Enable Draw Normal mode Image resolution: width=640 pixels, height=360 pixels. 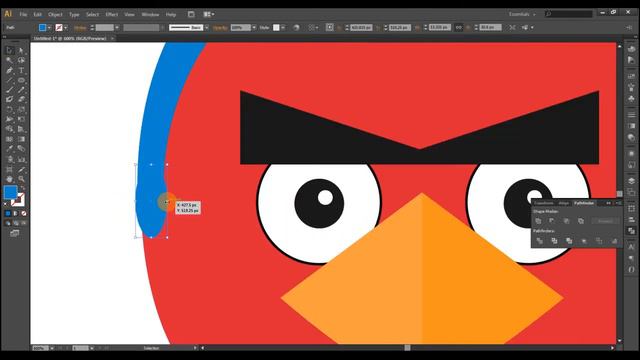click(x=8, y=223)
